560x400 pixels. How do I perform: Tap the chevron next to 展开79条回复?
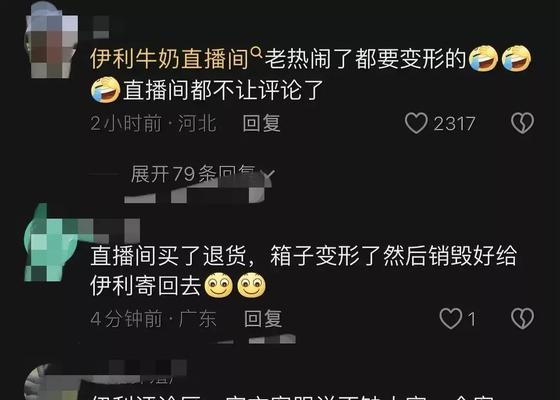coord(268,174)
